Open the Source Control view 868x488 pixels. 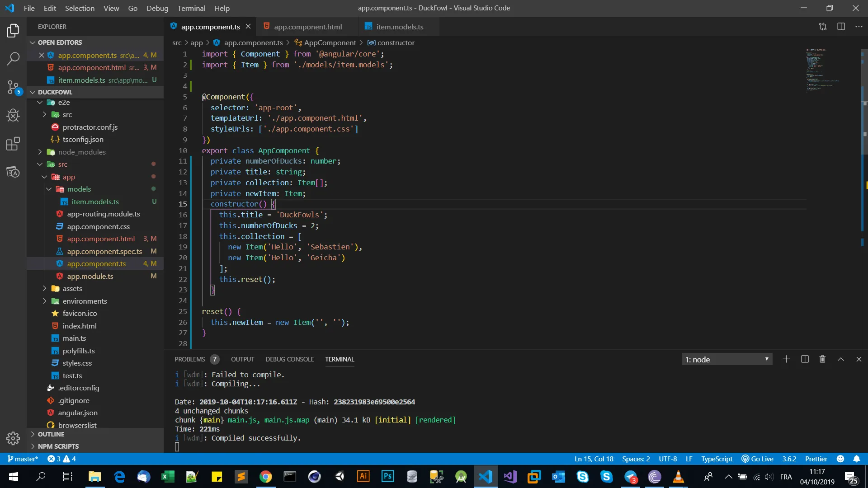pyautogui.click(x=13, y=87)
